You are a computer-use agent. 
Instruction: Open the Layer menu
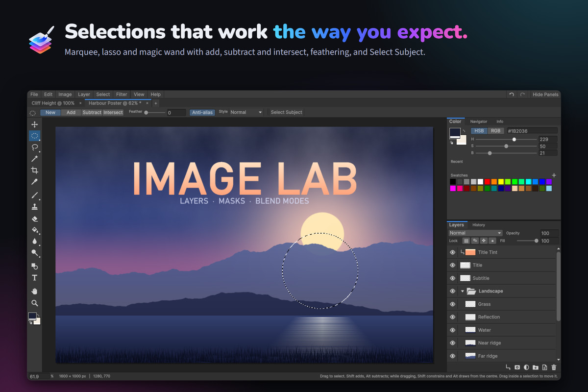pyautogui.click(x=84, y=95)
